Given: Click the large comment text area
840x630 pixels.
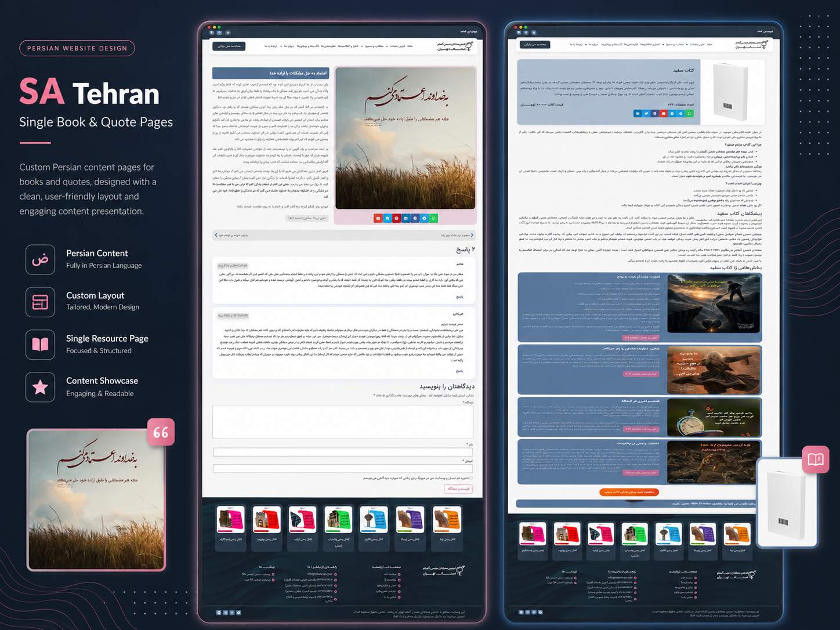Looking at the screenshot, I should point(343,421).
